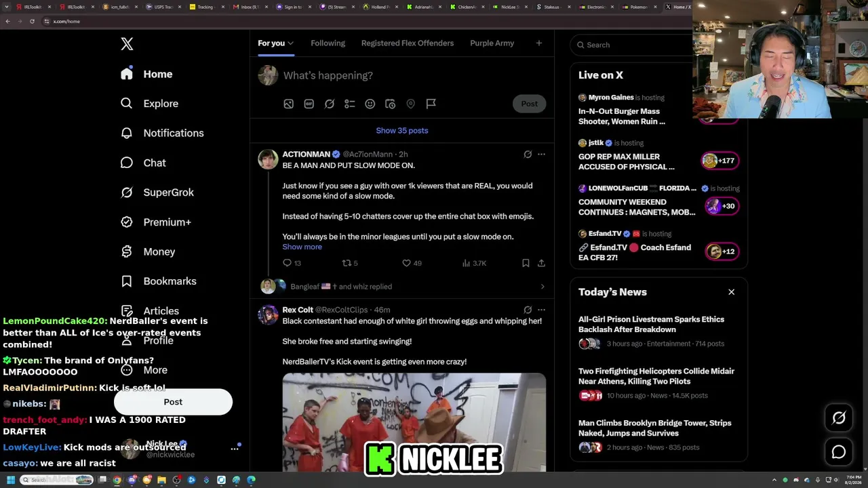
Task: Switch to the Following tab
Action: click(328, 43)
